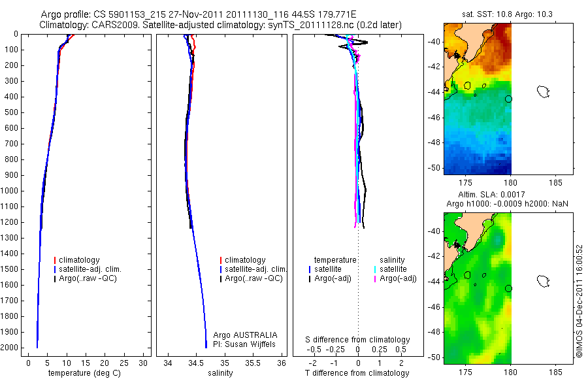Click the depth tick label 1000

coord(10,191)
